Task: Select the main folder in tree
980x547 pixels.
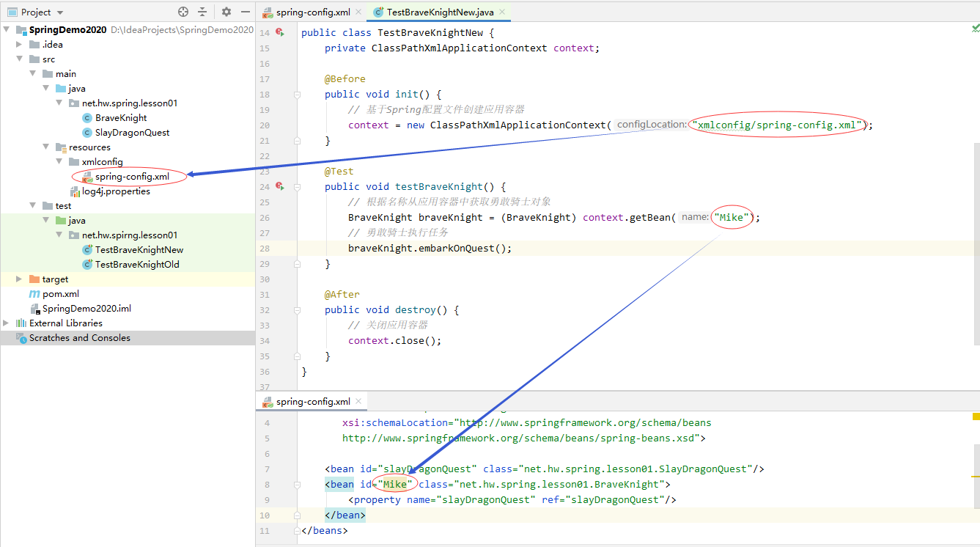Action: (66, 74)
